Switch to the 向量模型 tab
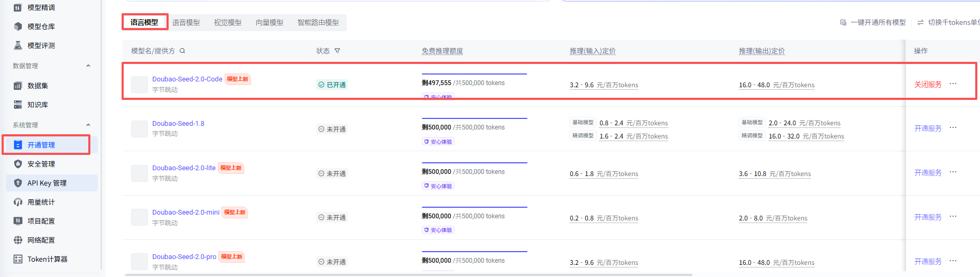 click(x=270, y=22)
